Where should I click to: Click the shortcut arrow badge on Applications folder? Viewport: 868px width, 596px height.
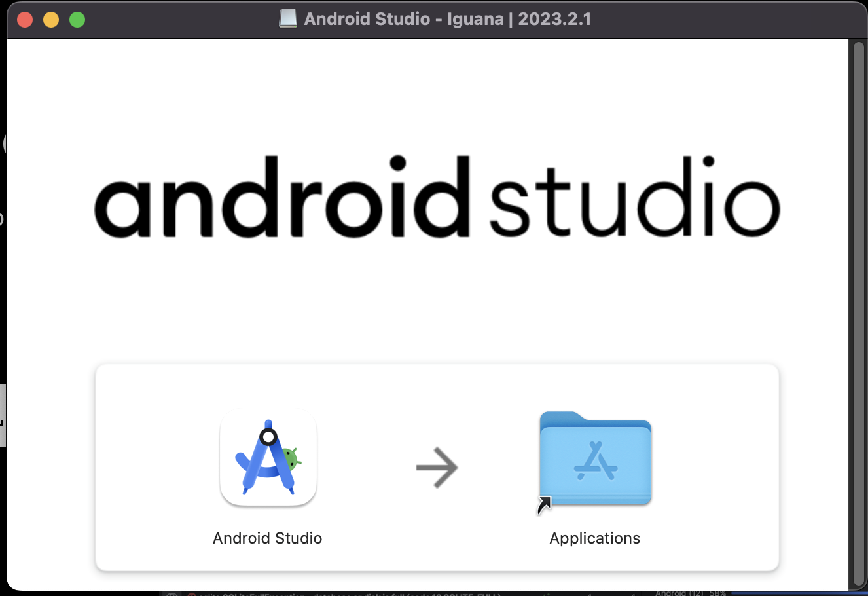click(544, 506)
